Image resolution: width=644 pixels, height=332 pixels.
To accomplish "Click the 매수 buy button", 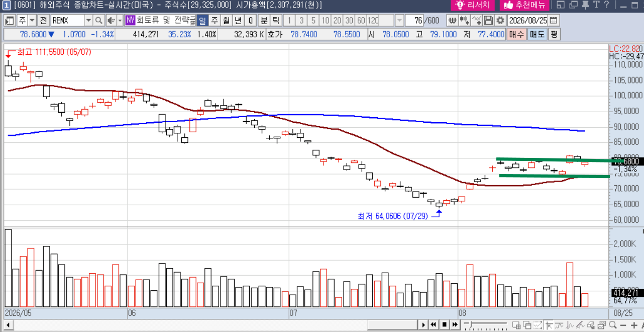I will [516, 34].
